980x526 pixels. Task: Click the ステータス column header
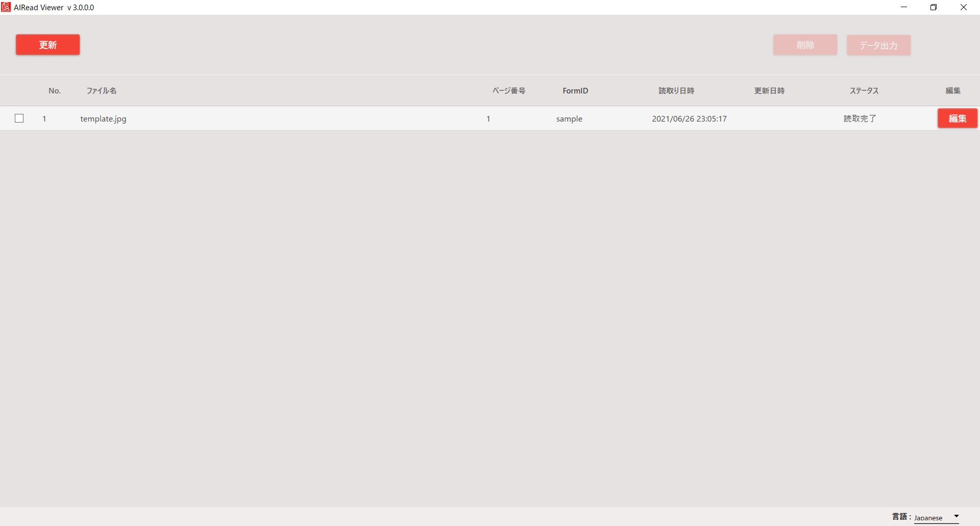pos(864,90)
